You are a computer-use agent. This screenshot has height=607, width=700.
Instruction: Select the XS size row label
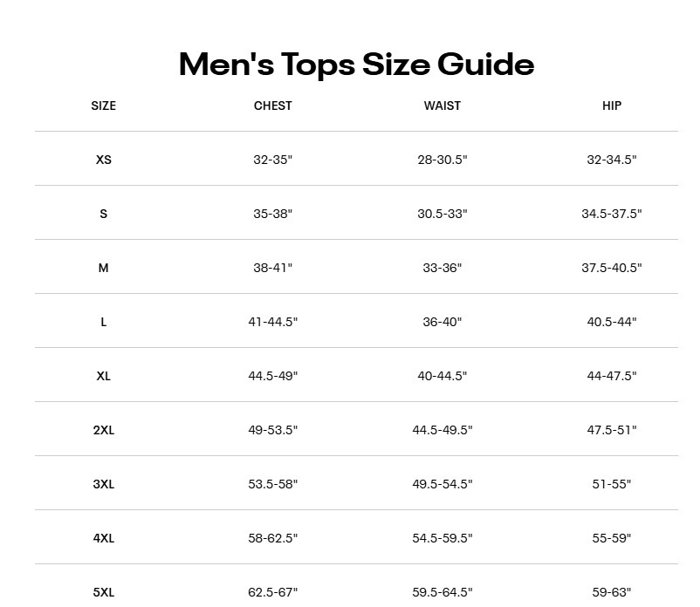104,160
